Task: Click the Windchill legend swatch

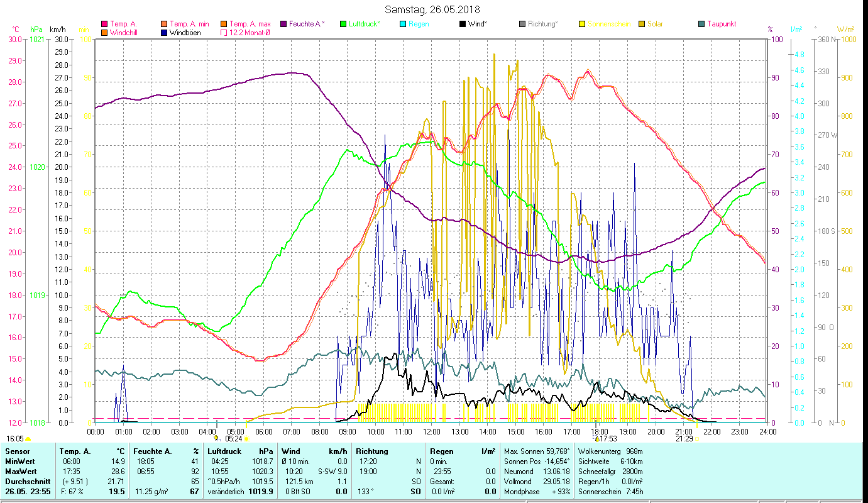Action: pos(104,33)
